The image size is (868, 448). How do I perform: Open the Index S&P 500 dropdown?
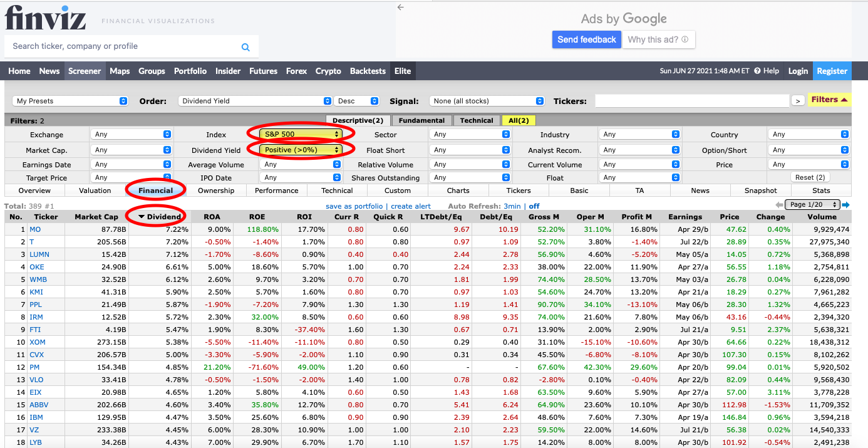(301, 134)
